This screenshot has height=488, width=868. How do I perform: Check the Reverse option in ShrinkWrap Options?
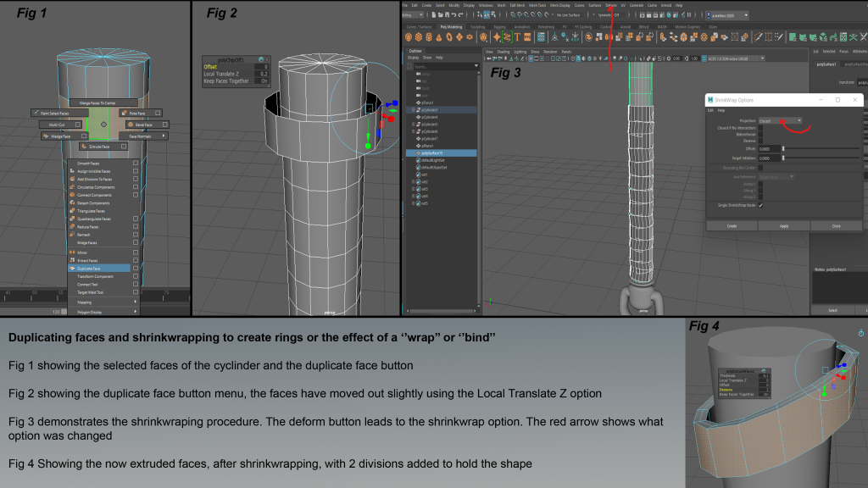click(760, 141)
